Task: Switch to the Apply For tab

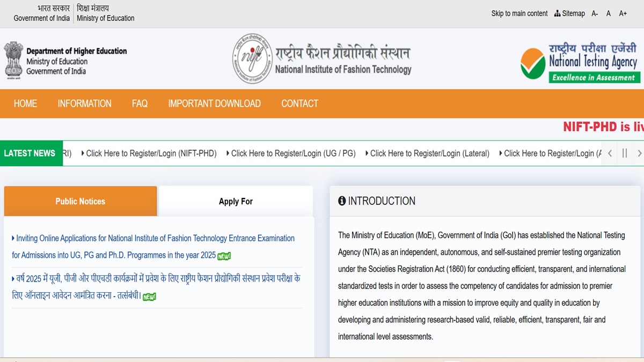Action: (x=236, y=201)
